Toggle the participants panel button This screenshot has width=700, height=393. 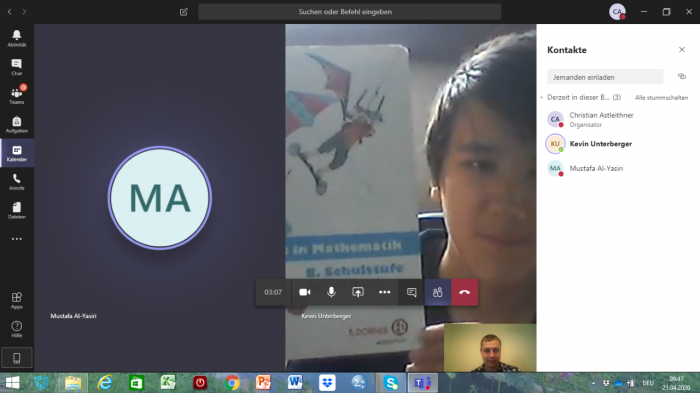[438, 292]
